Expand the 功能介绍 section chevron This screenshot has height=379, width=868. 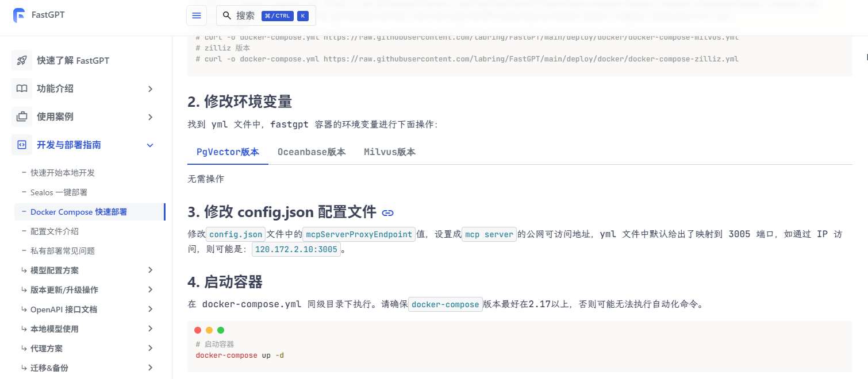tap(150, 89)
